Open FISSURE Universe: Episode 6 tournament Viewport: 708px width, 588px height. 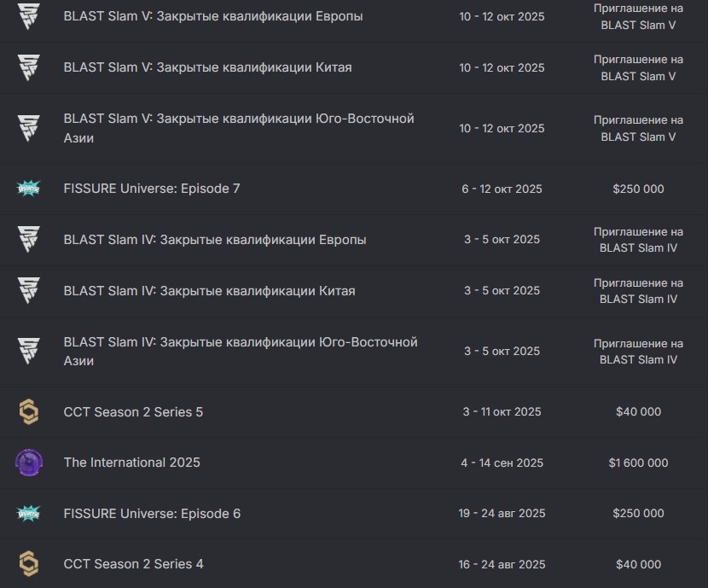152,514
